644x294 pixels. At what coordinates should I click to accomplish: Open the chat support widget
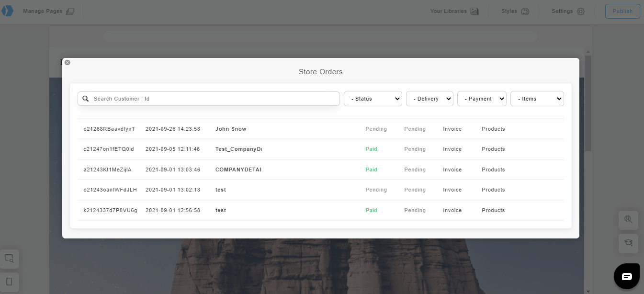627,276
